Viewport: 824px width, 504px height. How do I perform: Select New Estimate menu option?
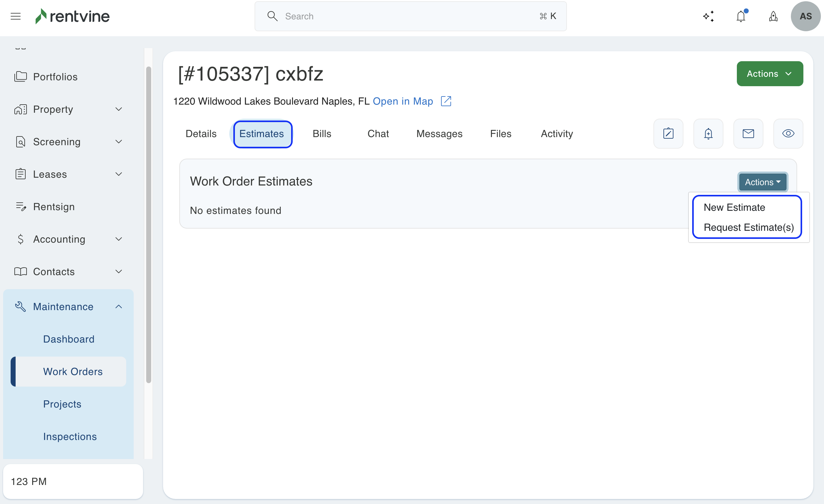point(734,207)
